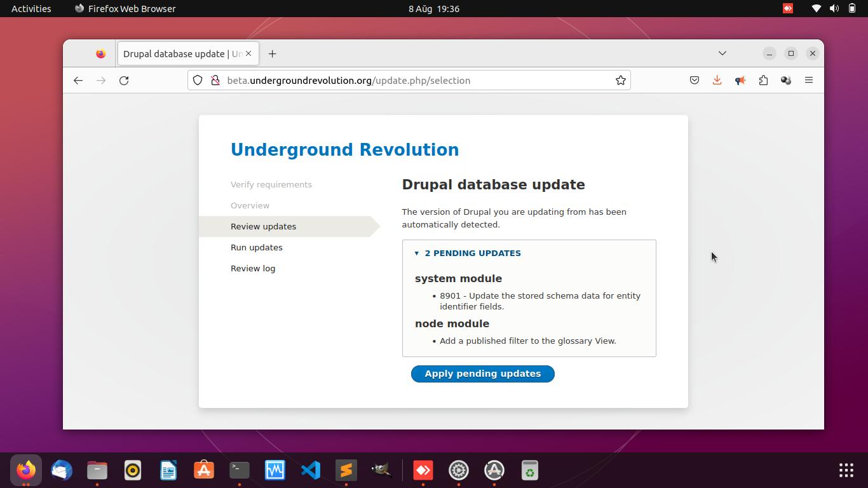Open Underground Revolution site title link
The image size is (868, 488).
click(x=344, y=149)
